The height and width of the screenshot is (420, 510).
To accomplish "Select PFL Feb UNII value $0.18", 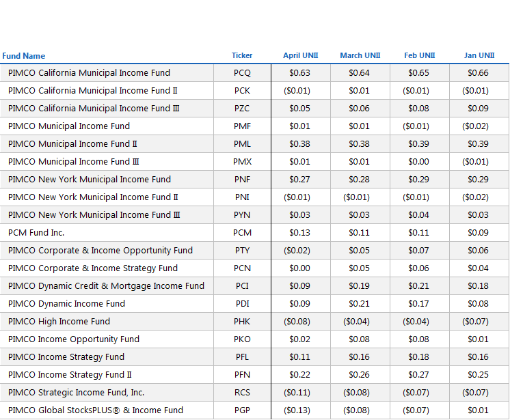I will pos(420,357).
